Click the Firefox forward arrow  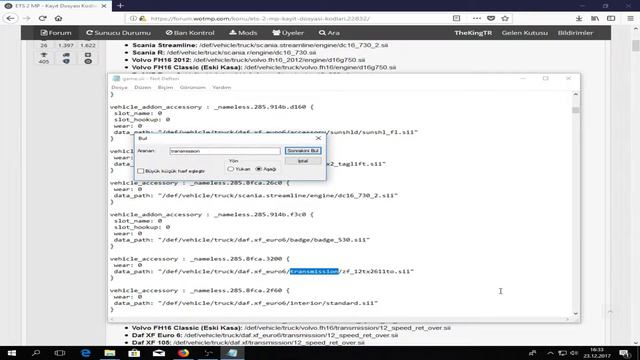27,18
